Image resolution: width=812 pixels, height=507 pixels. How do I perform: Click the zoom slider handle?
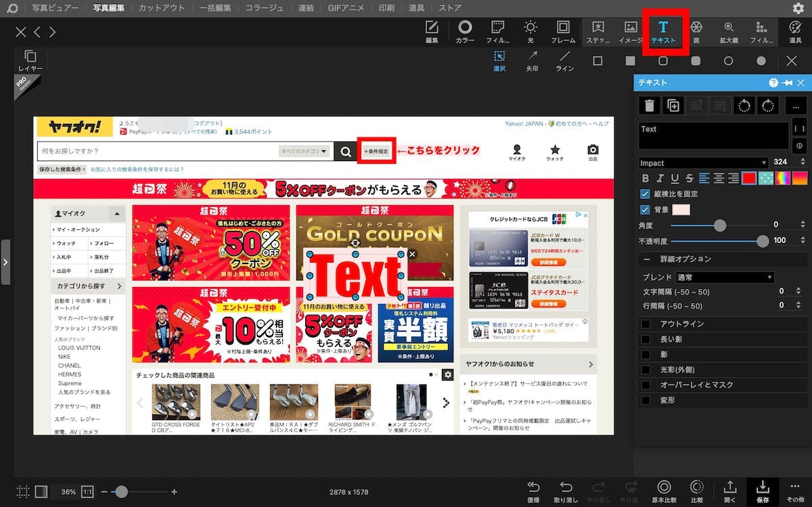pos(122,492)
